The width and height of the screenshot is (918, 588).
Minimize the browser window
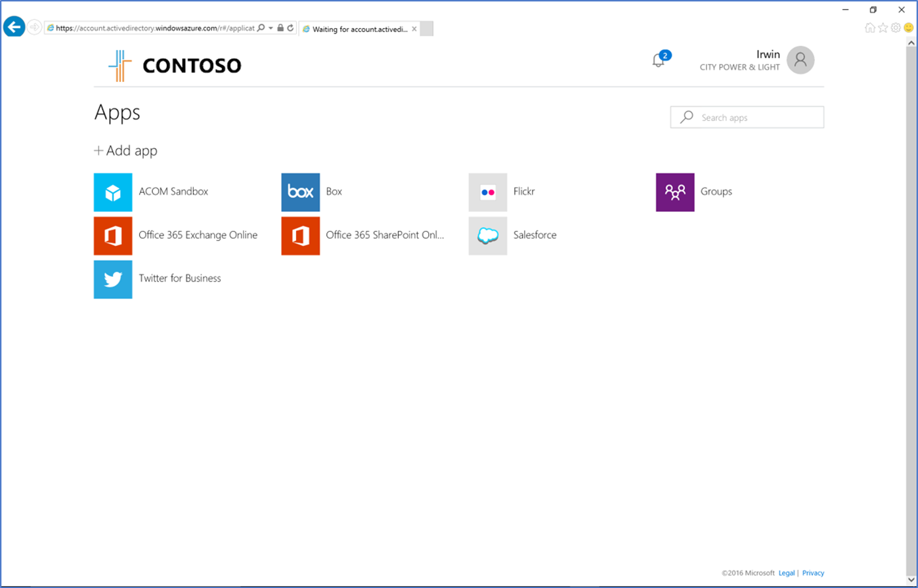click(x=845, y=9)
